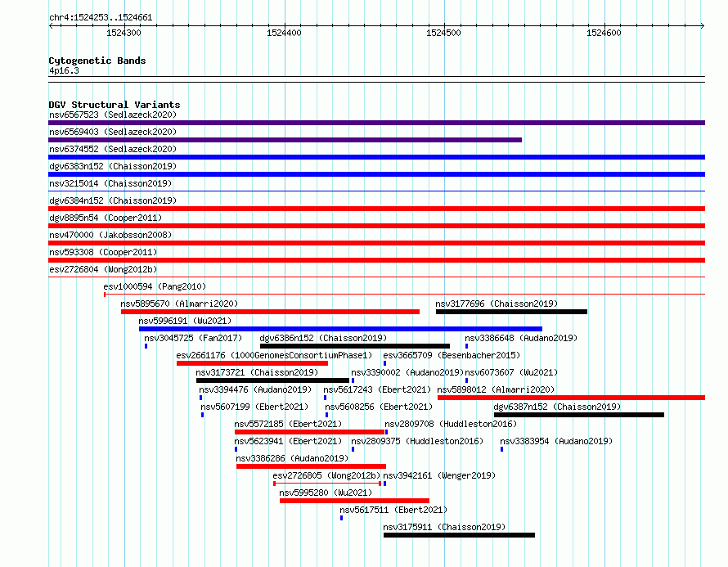The height and width of the screenshot is (567, 728).
Task: Open nsv3175911 (Chaisson2019) label
Action: [x=444, y=527]
